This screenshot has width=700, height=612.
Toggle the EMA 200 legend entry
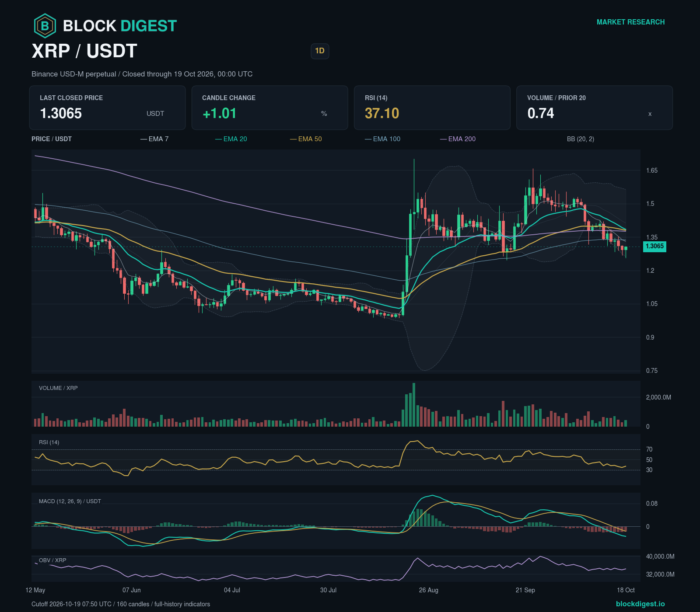(458, 139)
